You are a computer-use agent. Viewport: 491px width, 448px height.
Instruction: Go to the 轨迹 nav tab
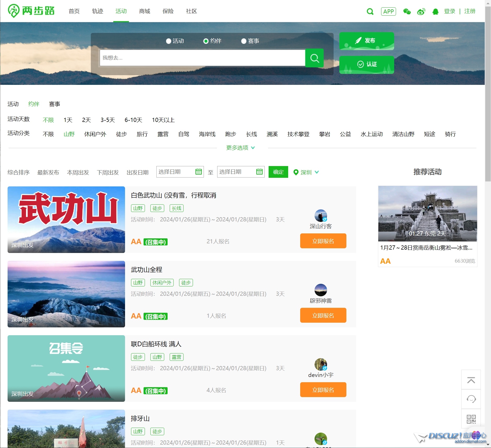(98, 11)
